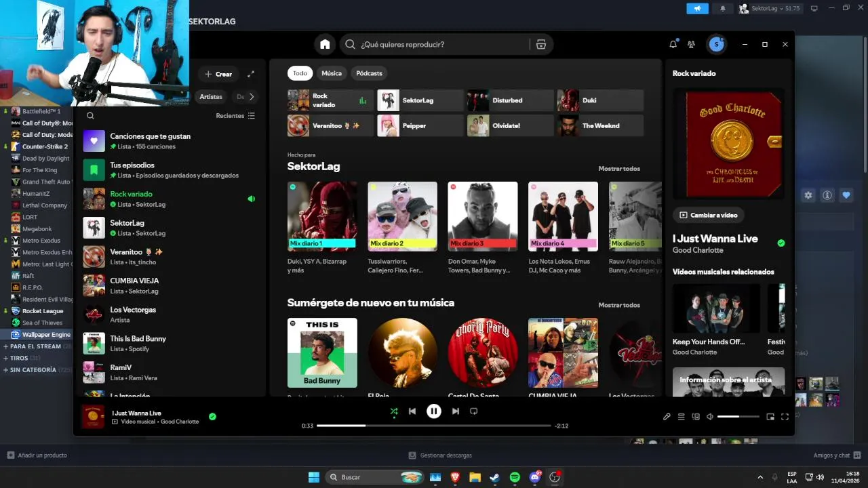Toggle repeat mode
Screen dimensions: 868x488
coord(474,411)
